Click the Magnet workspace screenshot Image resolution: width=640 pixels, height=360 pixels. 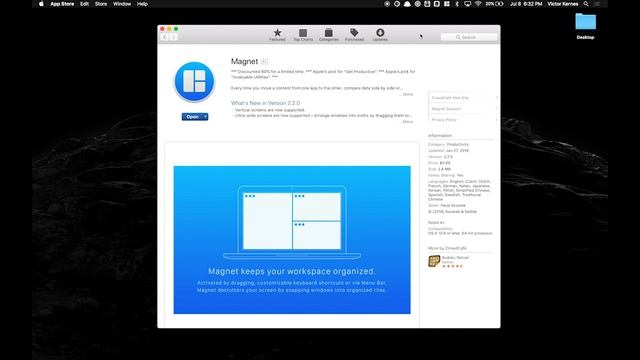pyautogui.click(x=292, y=240)
